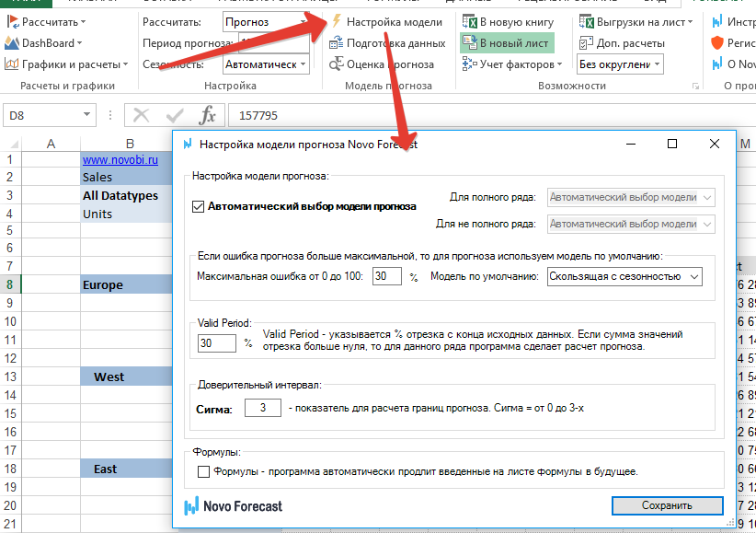This screenshot has width=756, height=533.
Task: Select row 13 header
Action: coord(10,377)
